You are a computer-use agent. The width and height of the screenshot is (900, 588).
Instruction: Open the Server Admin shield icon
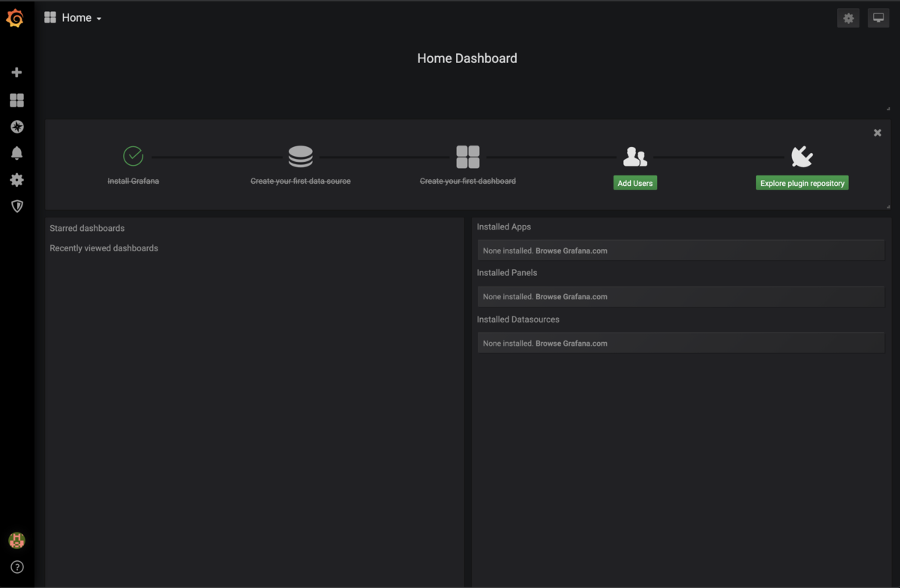coord(16,206)
